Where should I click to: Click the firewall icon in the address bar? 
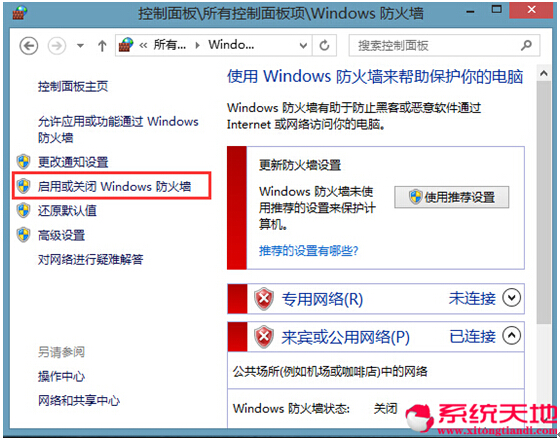click(126, 45)
